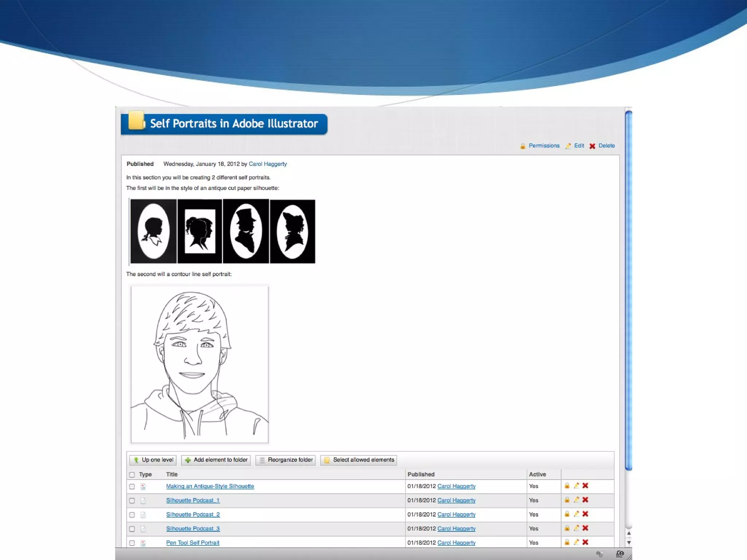
Task: Tick the checkbox for Silhouette Podcast_1
Action: coord(132,501)
